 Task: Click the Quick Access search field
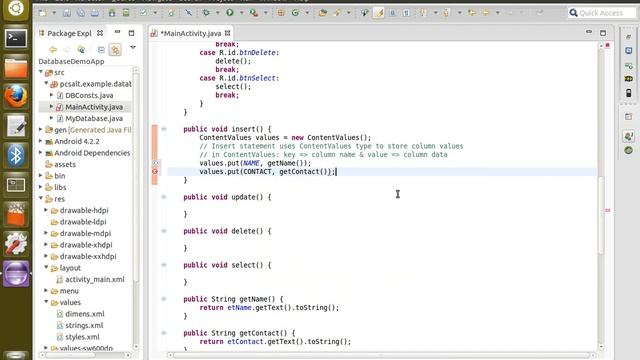click(x=602, y=13)
